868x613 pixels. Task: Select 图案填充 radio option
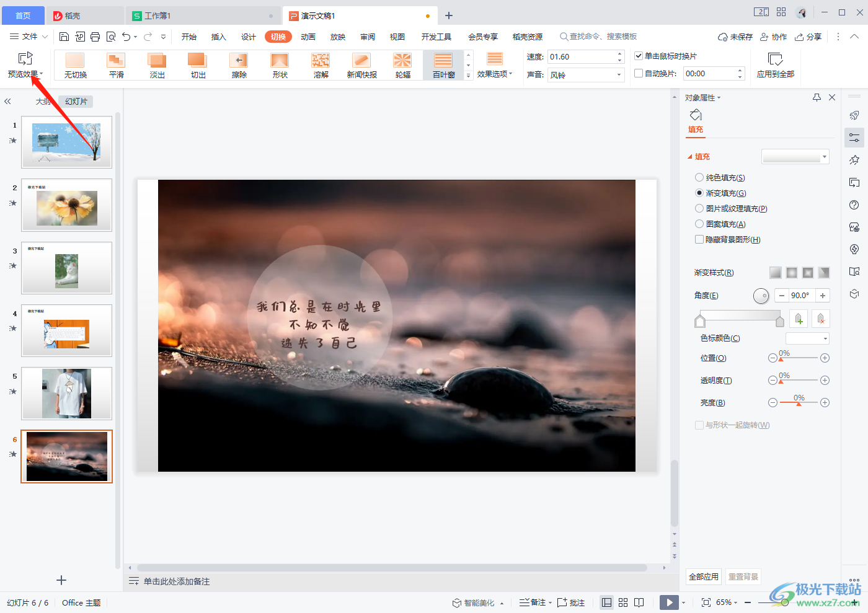point(699,224)
